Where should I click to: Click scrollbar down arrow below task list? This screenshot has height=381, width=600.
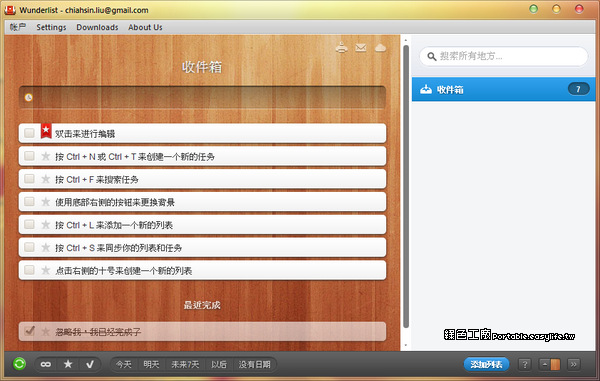pyautogui.click(x=406, y=345)
